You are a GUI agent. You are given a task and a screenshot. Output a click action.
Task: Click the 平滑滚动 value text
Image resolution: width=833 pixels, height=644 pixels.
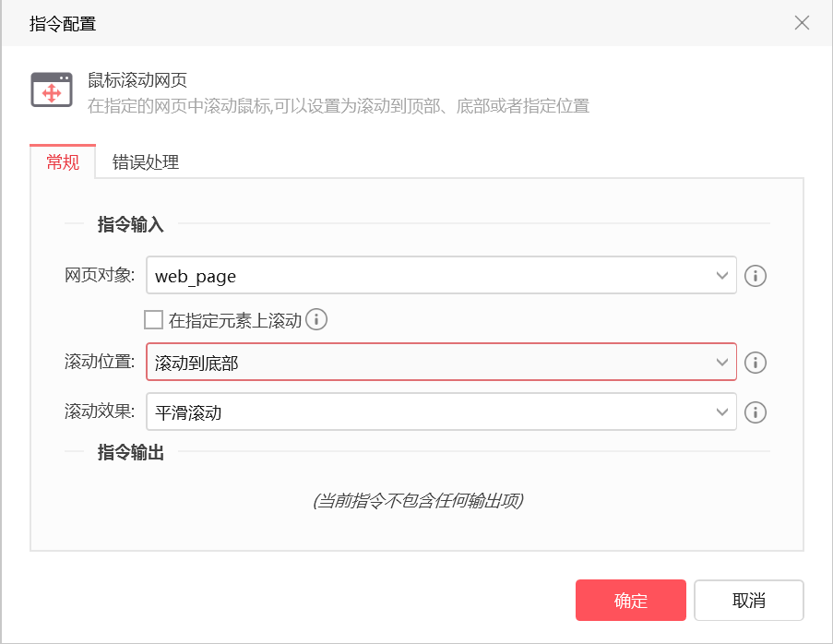(188, 412)
